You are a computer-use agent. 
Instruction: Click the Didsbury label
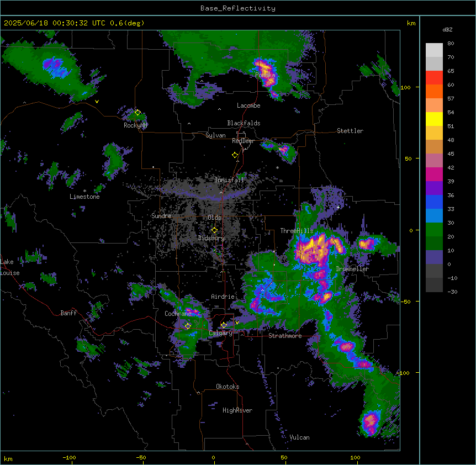211,238
